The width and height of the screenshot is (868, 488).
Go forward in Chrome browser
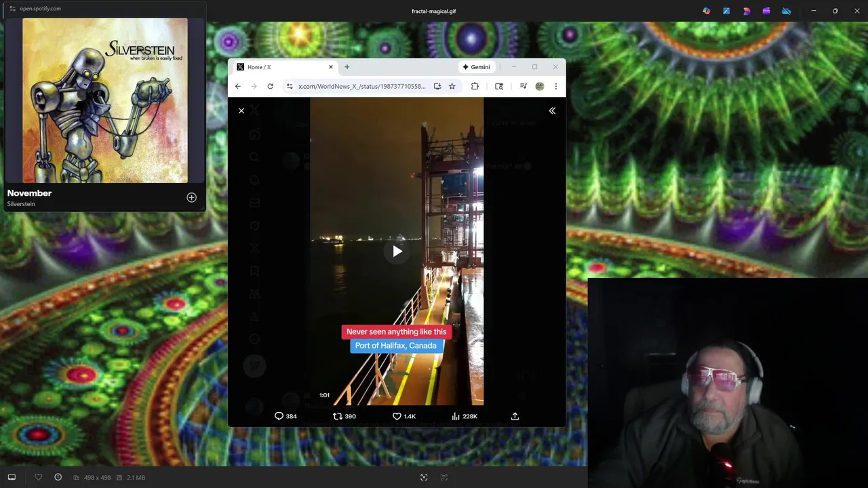(254, 86)
